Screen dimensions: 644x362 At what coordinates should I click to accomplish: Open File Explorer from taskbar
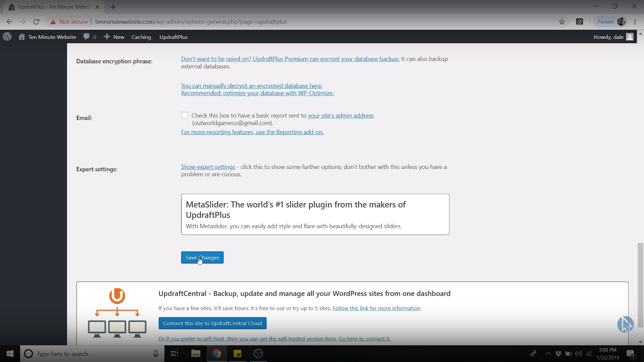pos(196,354)
